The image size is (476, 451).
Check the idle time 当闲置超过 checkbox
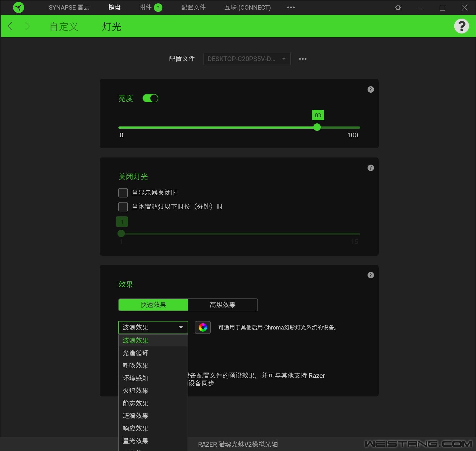point(123,207)
